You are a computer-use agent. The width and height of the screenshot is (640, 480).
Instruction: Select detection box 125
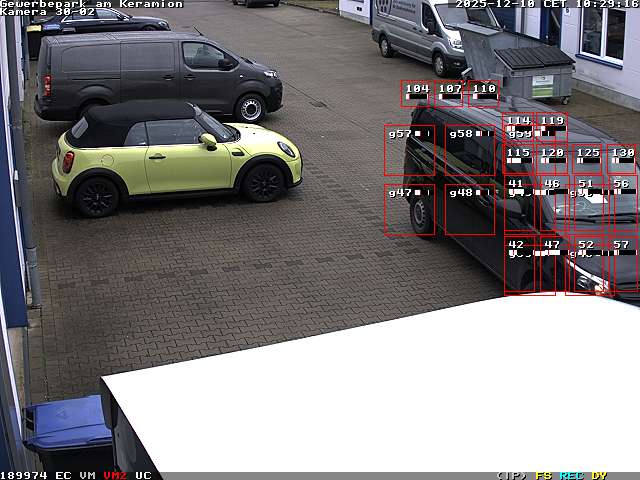588,160
